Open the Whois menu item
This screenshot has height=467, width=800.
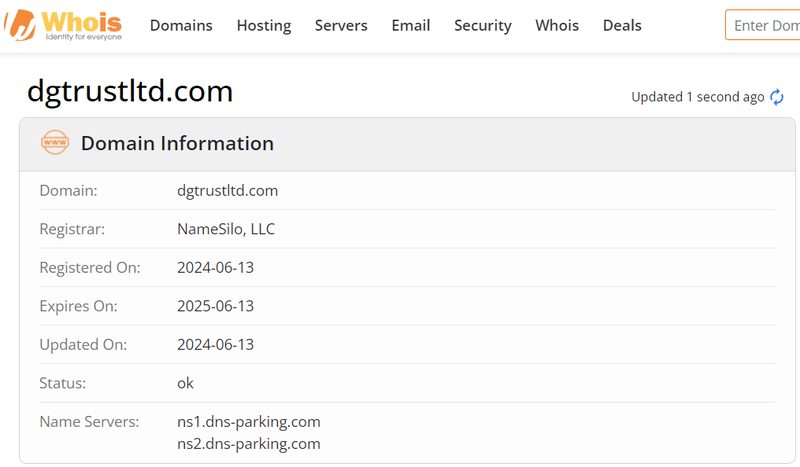[557, 26]
